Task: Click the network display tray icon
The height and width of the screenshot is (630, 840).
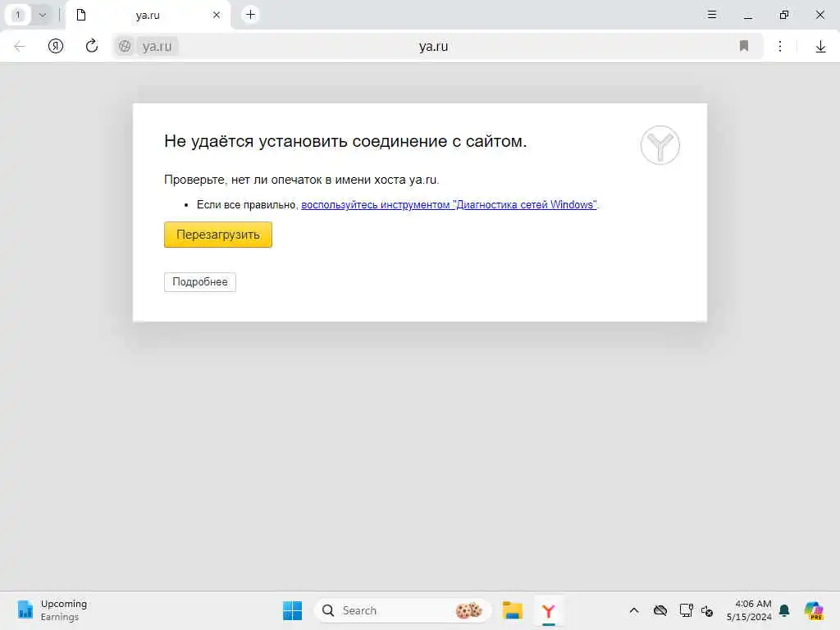Action: 686,610
